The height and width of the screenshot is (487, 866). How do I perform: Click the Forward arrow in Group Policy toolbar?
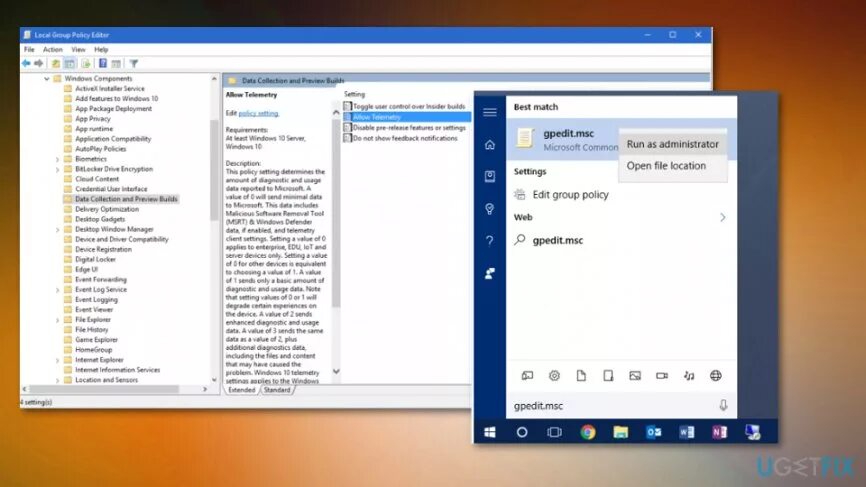coord(39,63)
